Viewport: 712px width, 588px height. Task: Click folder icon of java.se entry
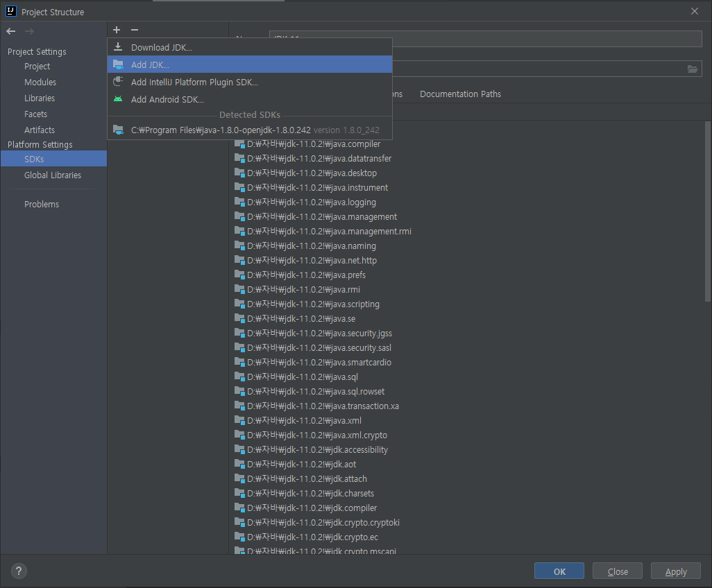click(239, 319)
